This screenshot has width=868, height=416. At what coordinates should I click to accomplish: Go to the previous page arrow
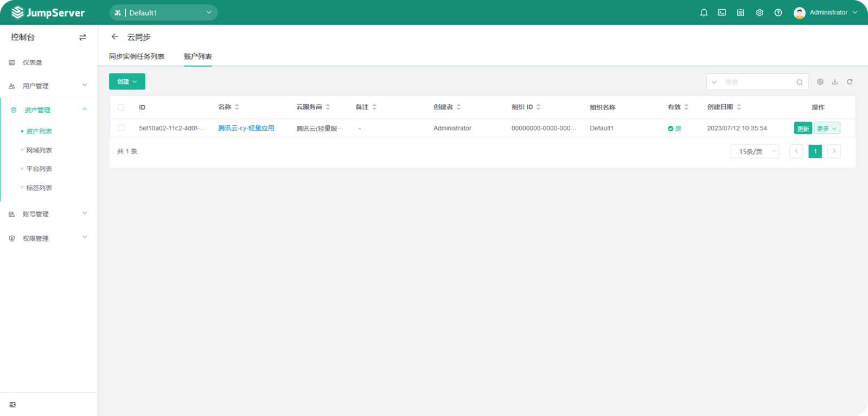[x=796, y=151]
